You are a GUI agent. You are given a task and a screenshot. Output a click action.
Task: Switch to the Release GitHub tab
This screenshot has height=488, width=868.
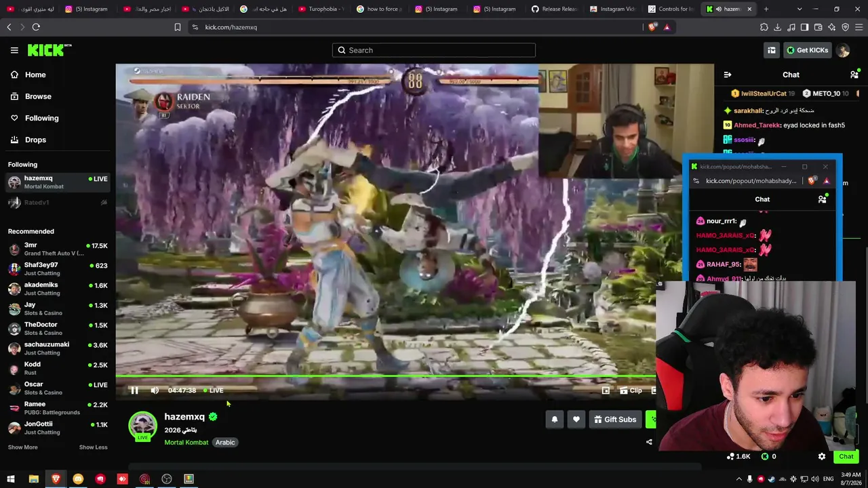(x=554, y=9)
